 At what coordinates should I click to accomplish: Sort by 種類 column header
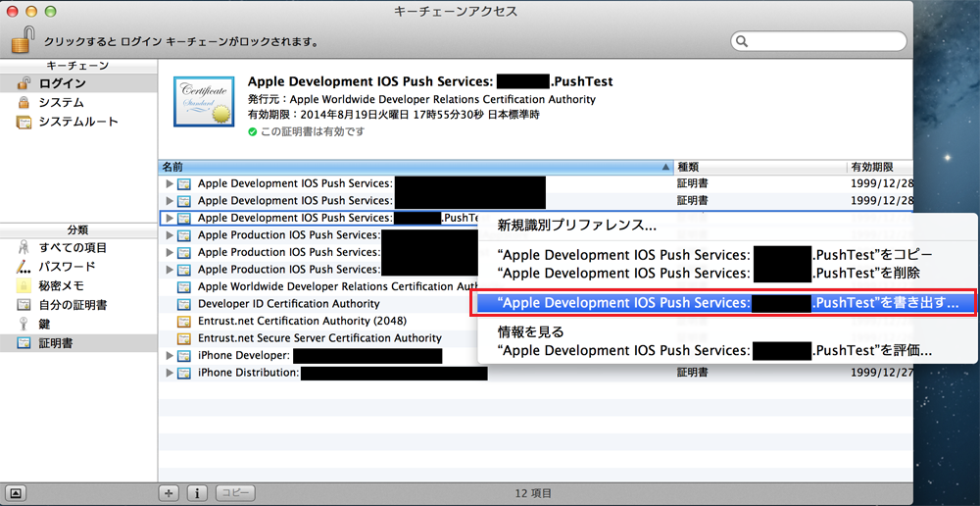click(x=760, y=167)
